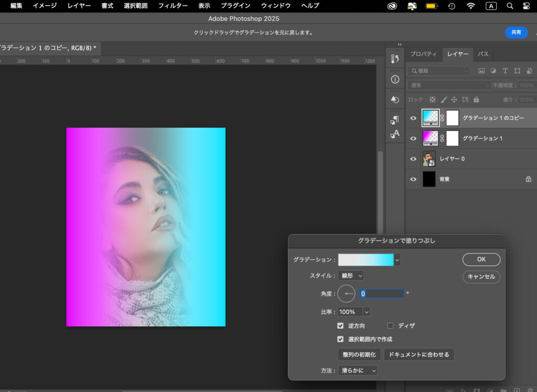Uncheck the 逆方向 (Reverse) checkbox
This screenshot has height=392, width=537.
(x=341, y=325)
